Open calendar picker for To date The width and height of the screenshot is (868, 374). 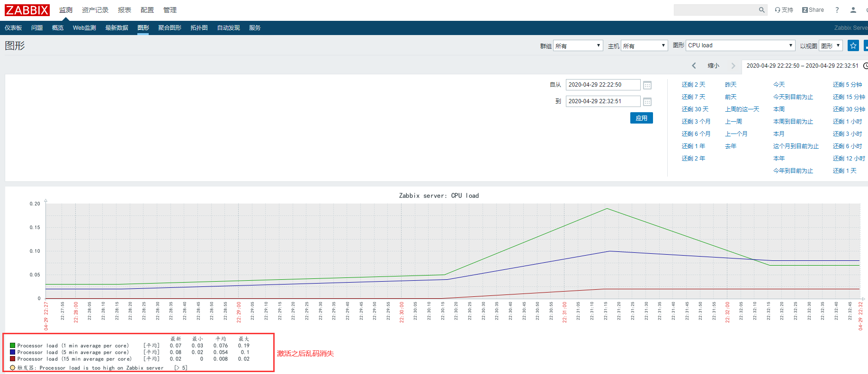[647, 102]
